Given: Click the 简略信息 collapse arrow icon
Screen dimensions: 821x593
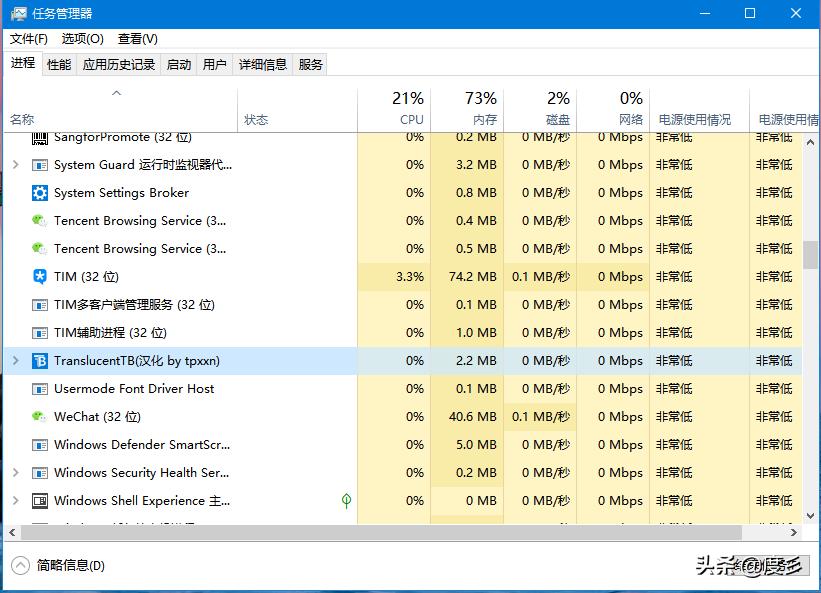Looking at the screenshot, I should pos(20,565).
